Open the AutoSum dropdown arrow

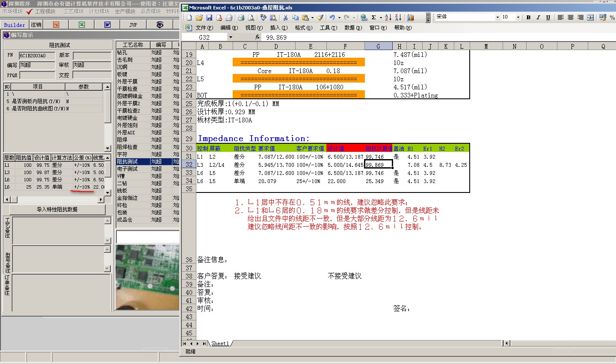coord(380,18)
